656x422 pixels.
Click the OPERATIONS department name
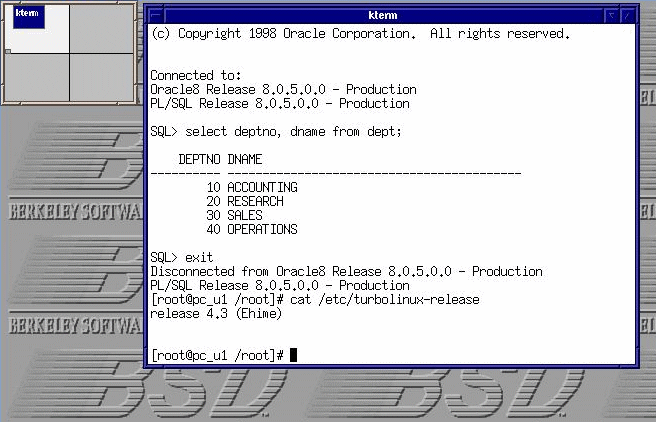[x=262, y=230]
